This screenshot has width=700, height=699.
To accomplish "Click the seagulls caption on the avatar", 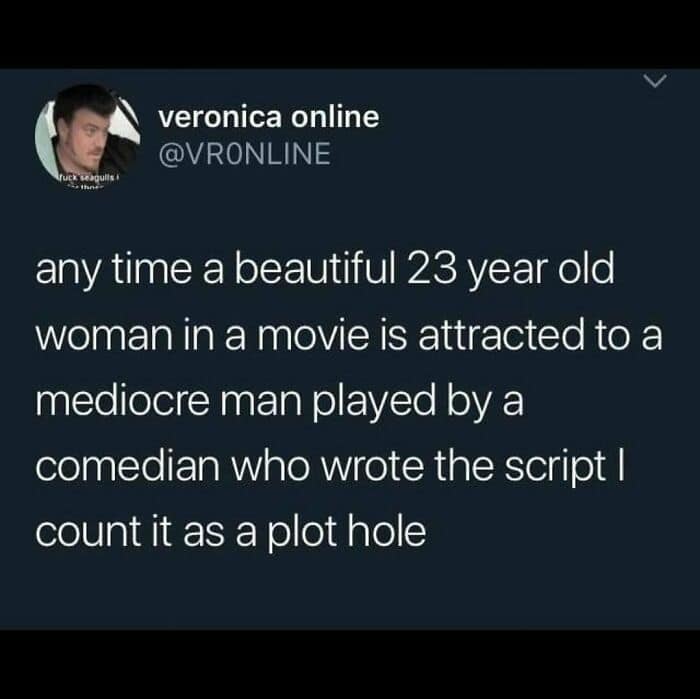I will 87,178.
